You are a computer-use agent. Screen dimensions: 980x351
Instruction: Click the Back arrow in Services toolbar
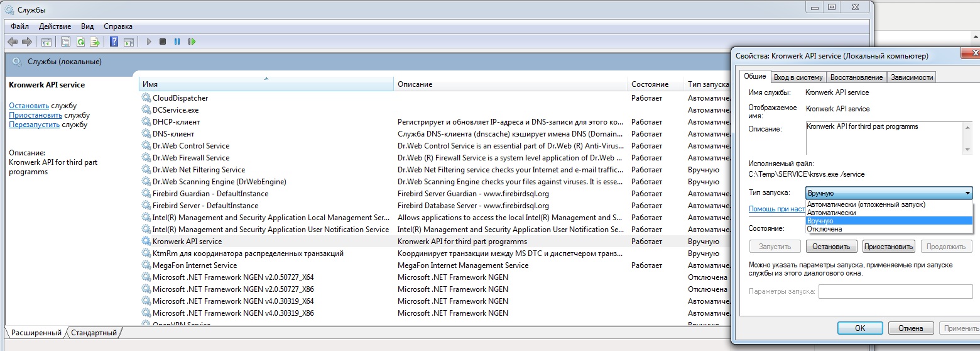pos(12,42)
